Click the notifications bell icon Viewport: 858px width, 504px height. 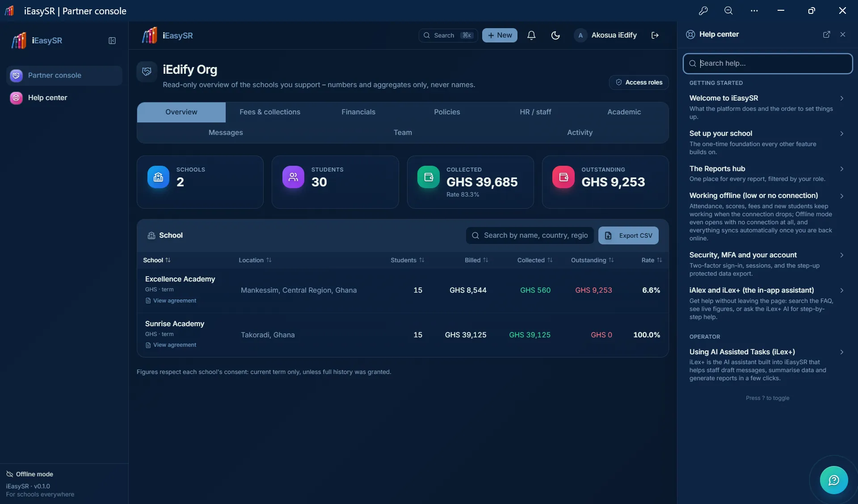coord(531,35)
